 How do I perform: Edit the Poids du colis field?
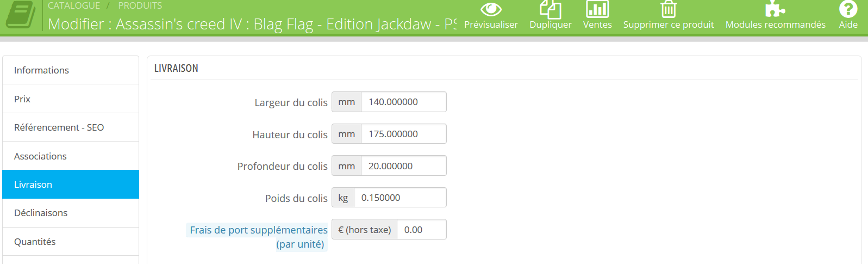399,198
